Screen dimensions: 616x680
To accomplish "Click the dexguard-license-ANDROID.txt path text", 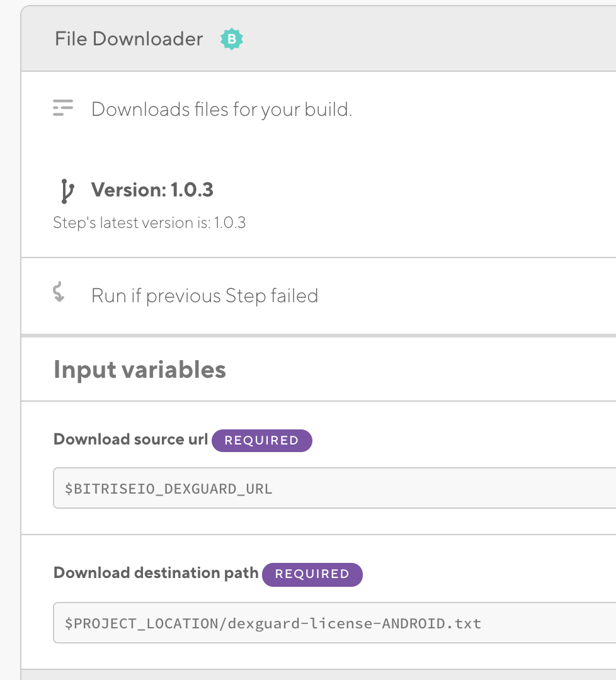I will (x=355, y=623).
